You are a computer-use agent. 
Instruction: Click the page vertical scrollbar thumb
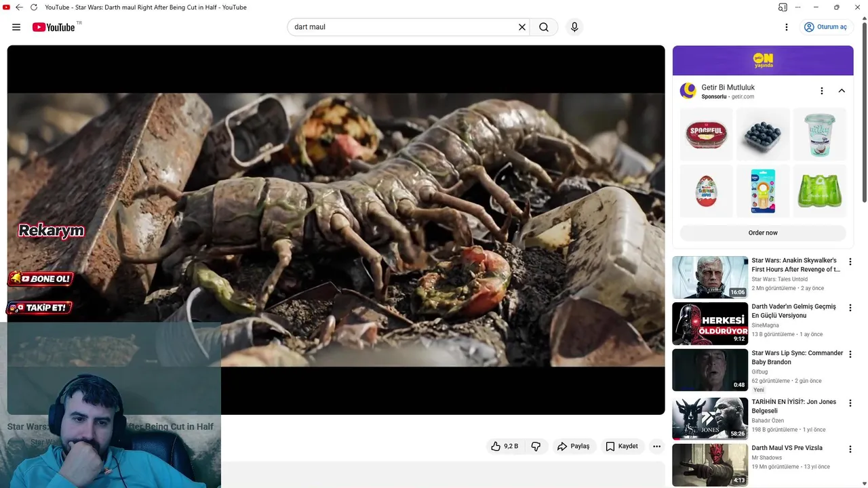(x=864, y=112)
